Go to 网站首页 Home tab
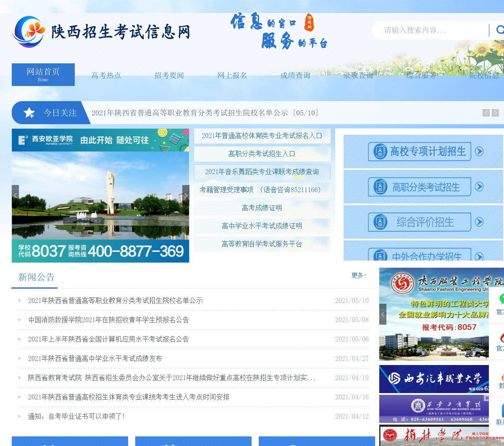This screenshot has height=446, width=504. (x=43, y=75)
